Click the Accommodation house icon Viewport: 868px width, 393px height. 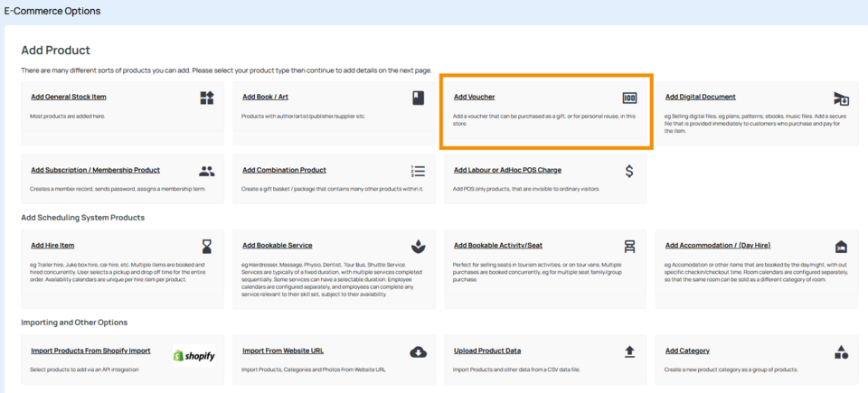point(841,246)
